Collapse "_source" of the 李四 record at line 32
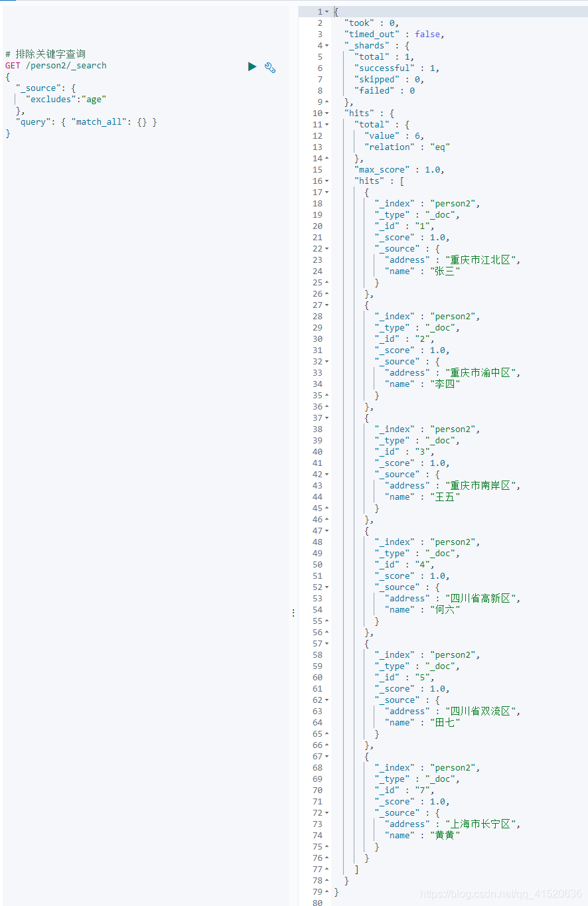 tap(327, 362)
